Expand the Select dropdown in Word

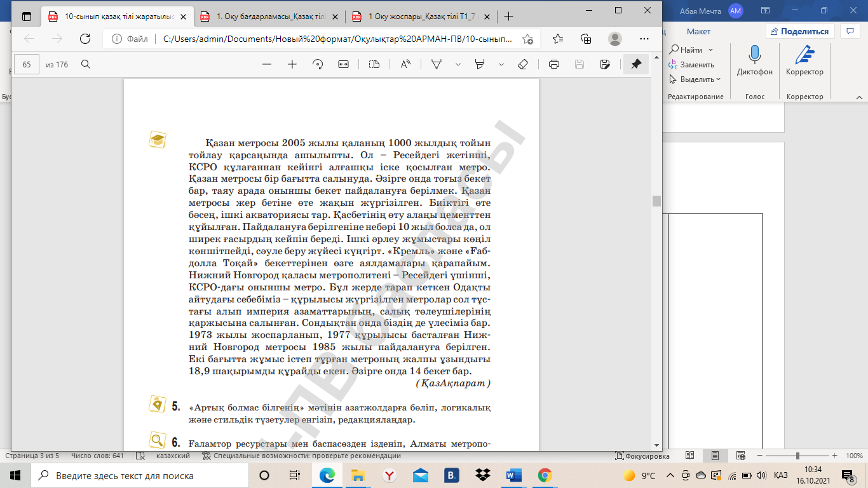pos(719,79)
